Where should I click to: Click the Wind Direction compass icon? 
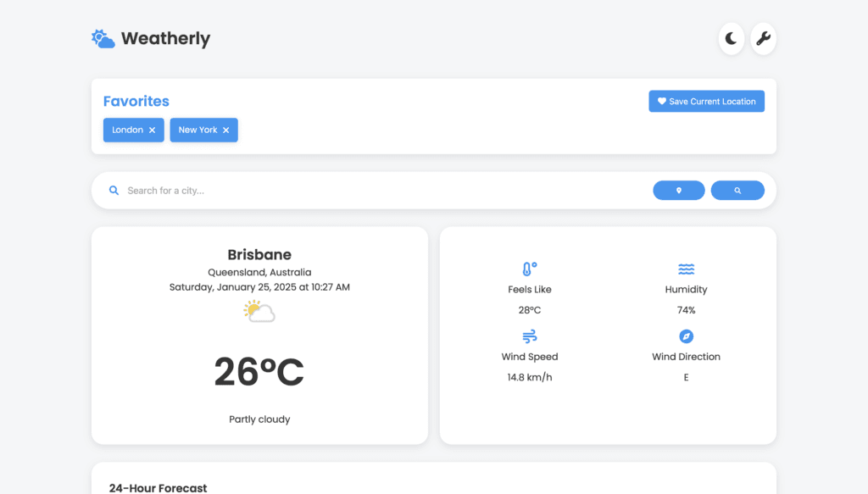click(686, 336)
